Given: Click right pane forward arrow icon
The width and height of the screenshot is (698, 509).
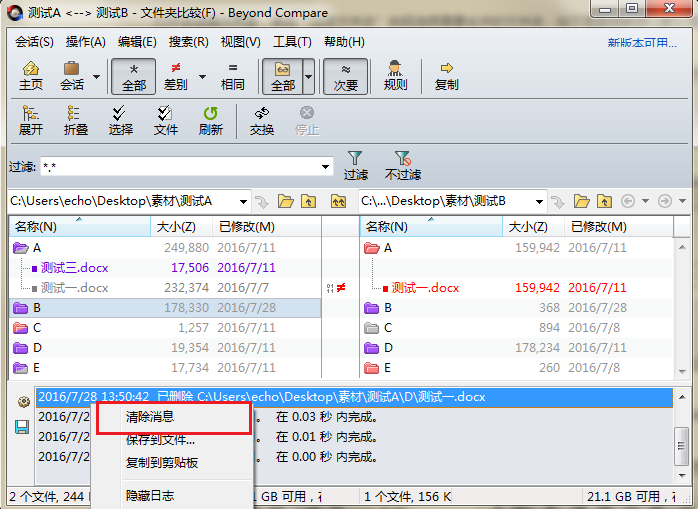Looking at the screenshot, I should [665, 201].
